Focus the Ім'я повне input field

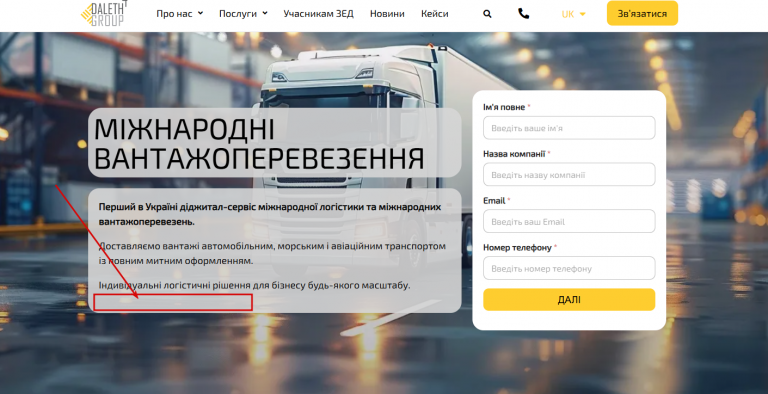569,128
